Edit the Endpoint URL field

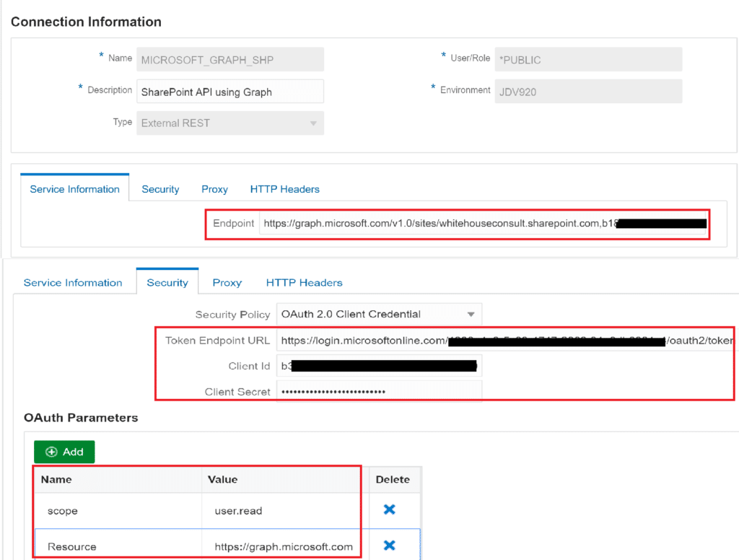point(483,224)
